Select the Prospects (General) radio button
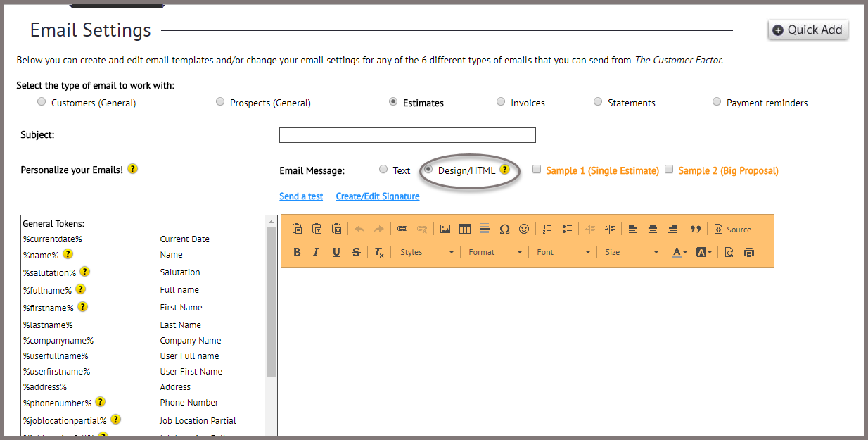 pyautogui.click(x=220, y=101)
